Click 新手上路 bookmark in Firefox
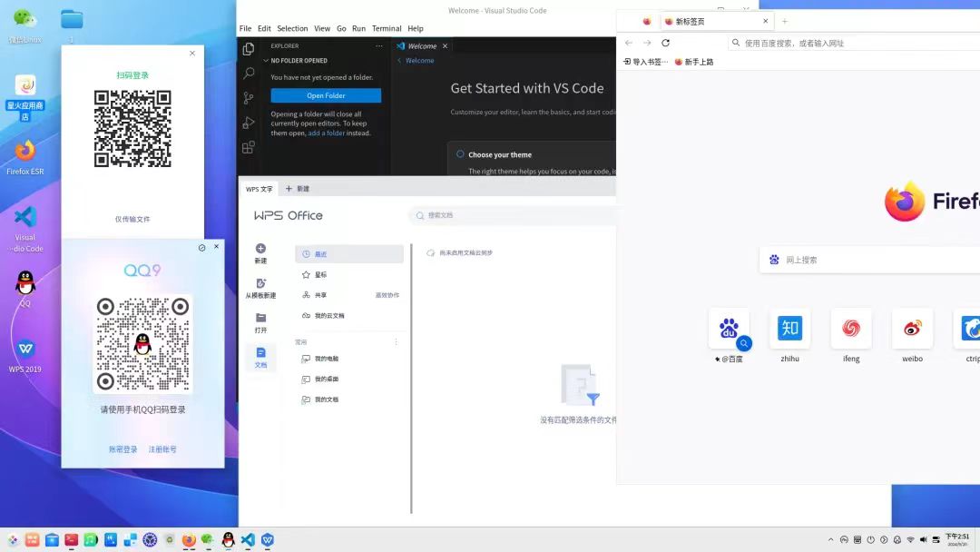Image resolution: width=980 pixels, height=552 pixels. coord(694,62)
